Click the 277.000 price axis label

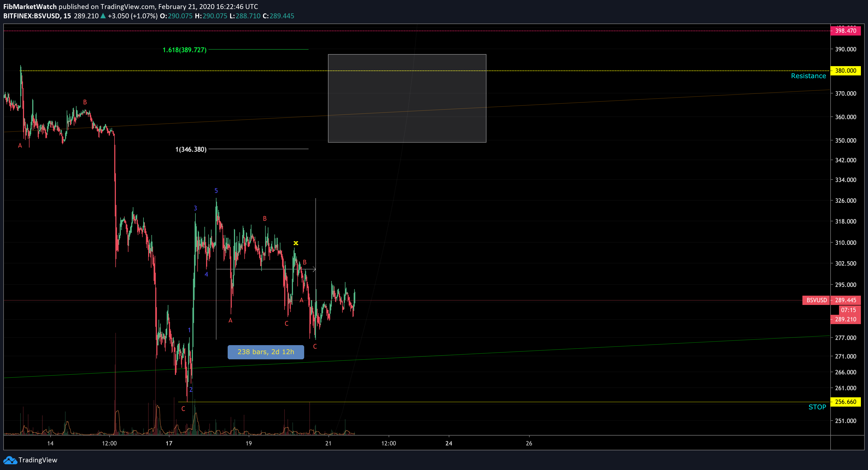[845, 337]
